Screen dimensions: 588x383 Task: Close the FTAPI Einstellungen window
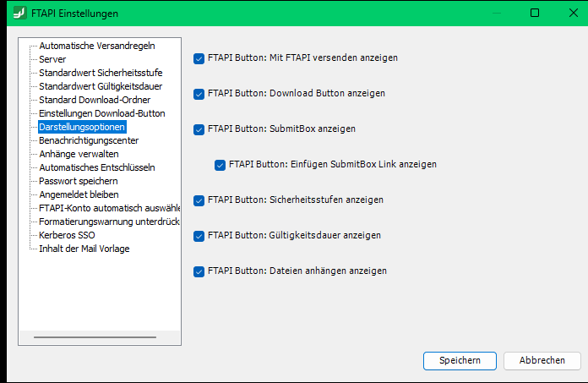tap(574, 13)
